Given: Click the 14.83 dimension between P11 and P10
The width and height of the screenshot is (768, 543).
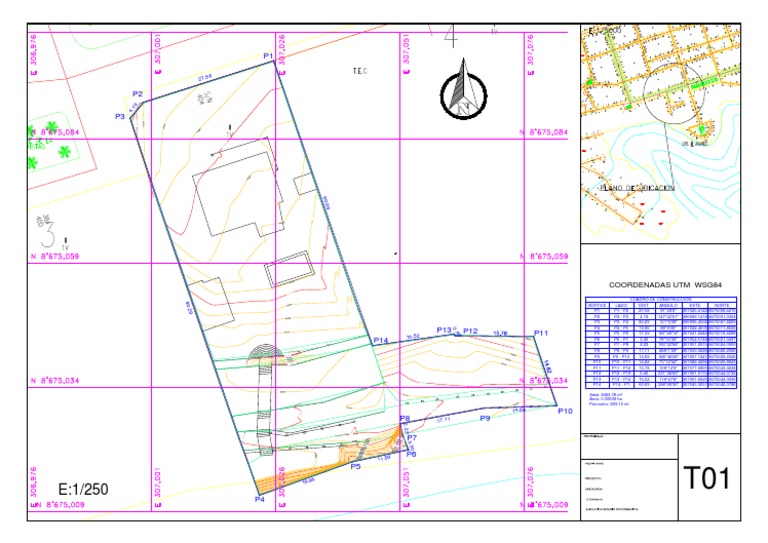Looking at the screenshot, I should tap(548, 367).
